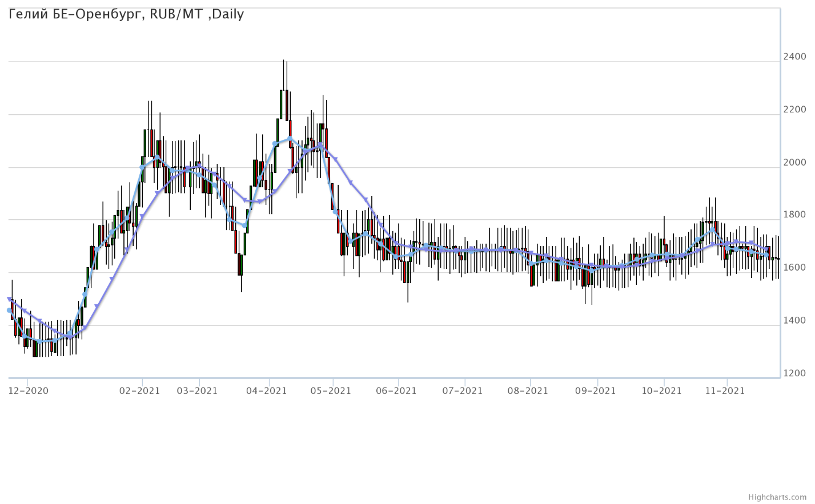Select the 1600 y-axis price label
The height and width of the screenshot is (504, 815).
coord(795,268)
